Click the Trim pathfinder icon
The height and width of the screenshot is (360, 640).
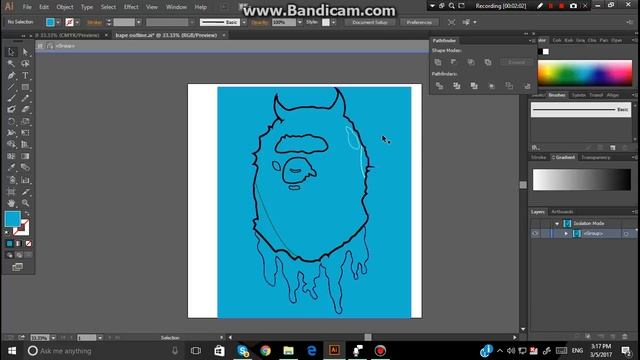pos(457,86)
